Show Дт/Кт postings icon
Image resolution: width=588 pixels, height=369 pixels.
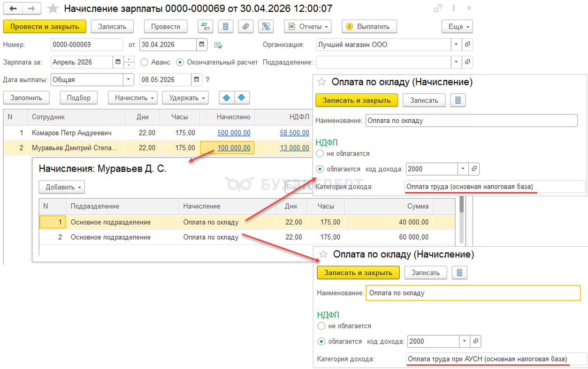205,26
